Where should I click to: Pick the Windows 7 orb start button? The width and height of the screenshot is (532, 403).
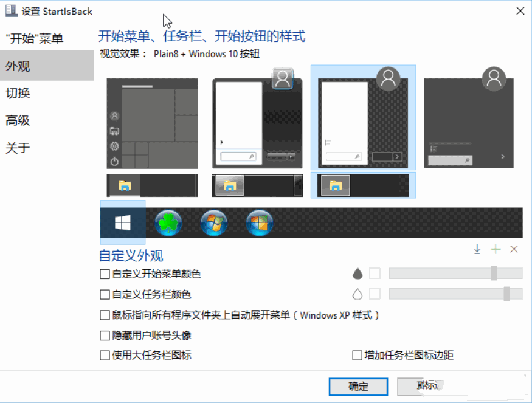point(214,223)
